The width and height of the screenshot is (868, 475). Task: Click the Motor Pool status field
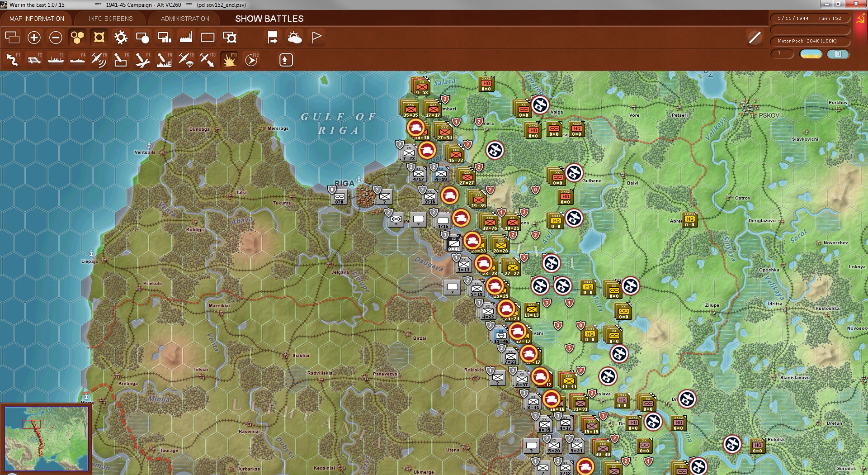point(810,41)
